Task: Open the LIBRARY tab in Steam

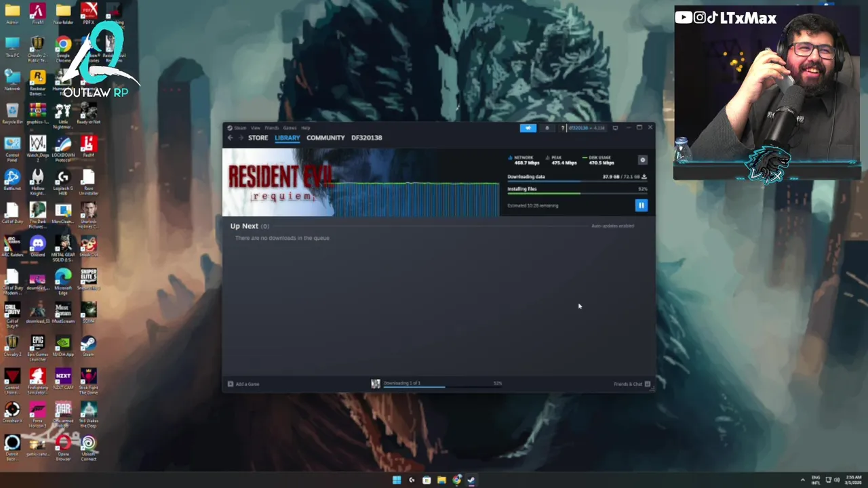Action: (x=287, y=138)
